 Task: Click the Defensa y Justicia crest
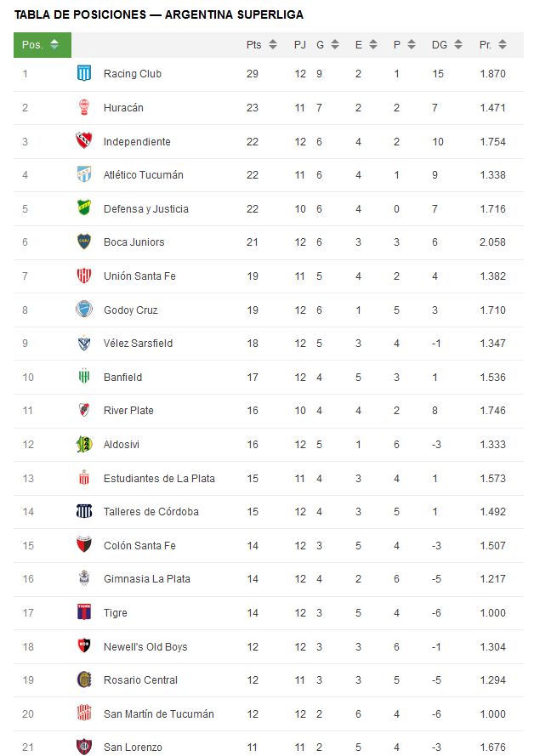click(x=84, y=208)
